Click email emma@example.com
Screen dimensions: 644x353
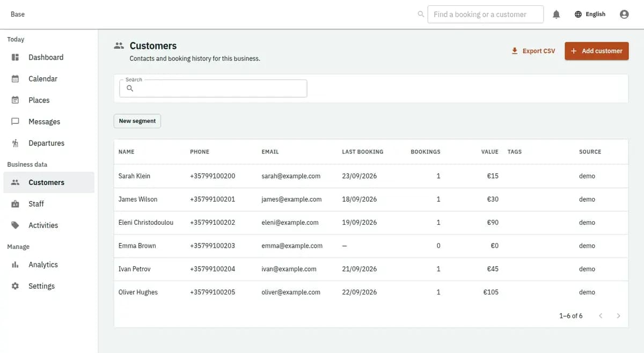[x=292, y=246]
